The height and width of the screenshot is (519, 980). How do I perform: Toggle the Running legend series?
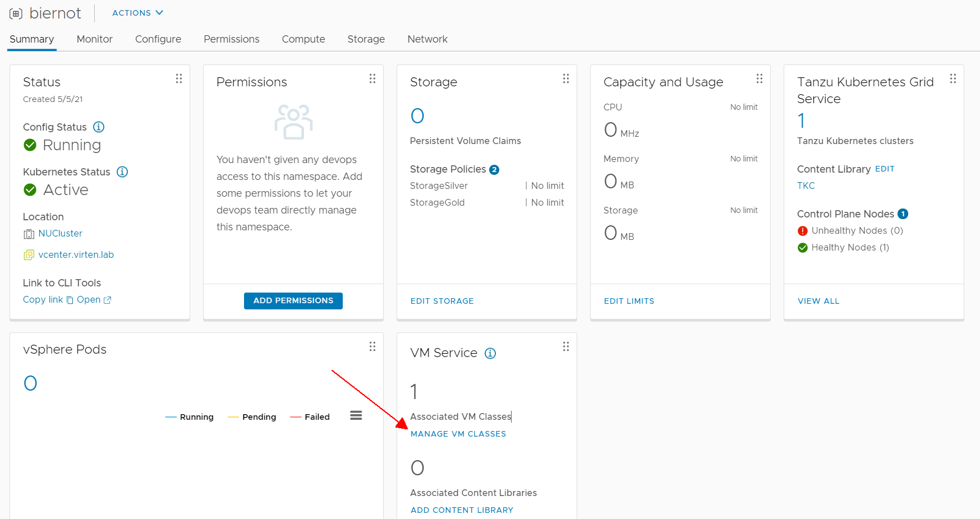(190, 417)
